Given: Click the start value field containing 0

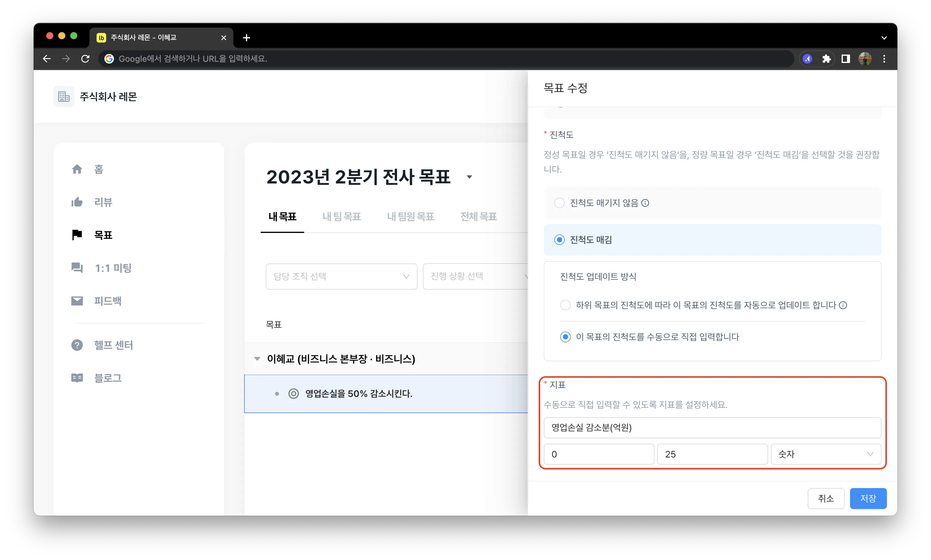Looking at the screenshot, I should pos(599,454).
